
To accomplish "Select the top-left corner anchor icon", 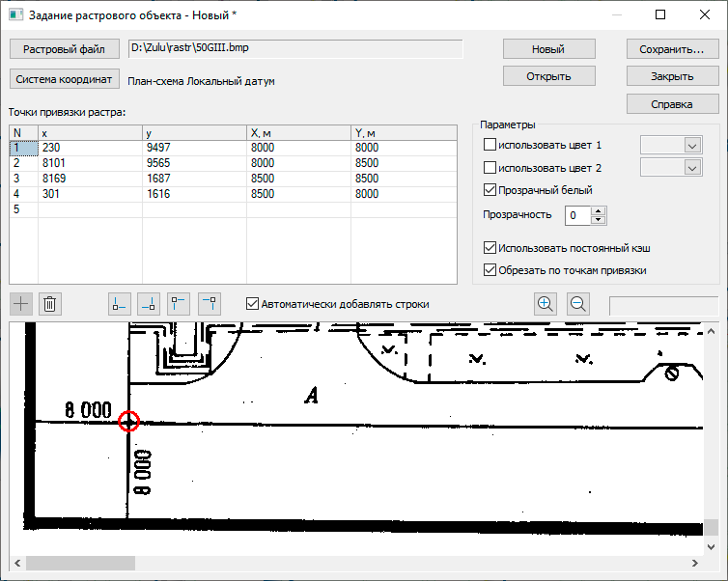I will pyautogui.click(x=179, y=304).
